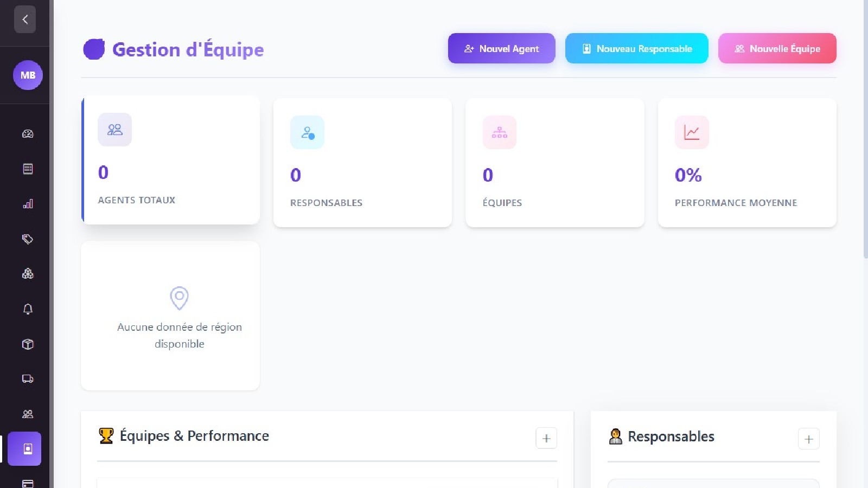Open the MB user avatar
This screenshot has width=868, height=488.
(28, 75)
